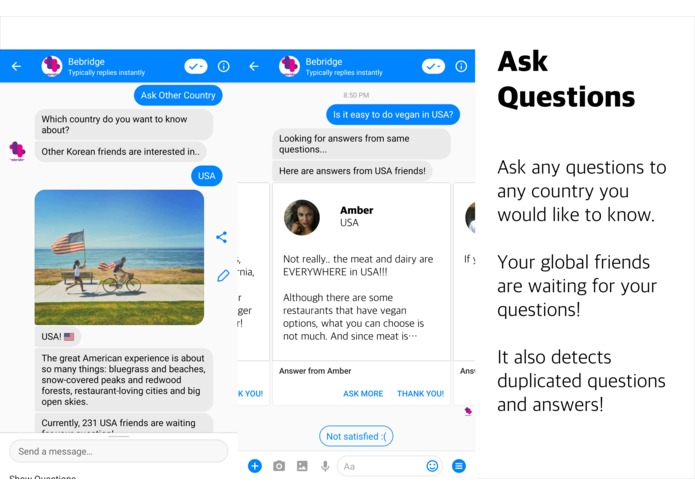
Task: Click THANK YOU! on Amber's answer
Action: tap(420, 393)
